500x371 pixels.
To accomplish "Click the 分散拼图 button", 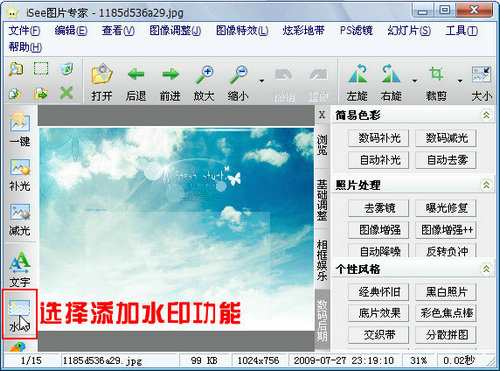I will click(446, 334).
